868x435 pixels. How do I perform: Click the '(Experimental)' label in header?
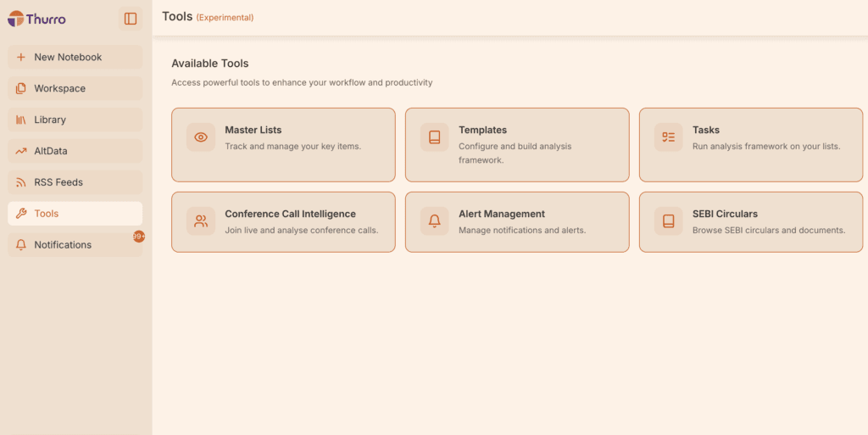(x=225, y=18)
